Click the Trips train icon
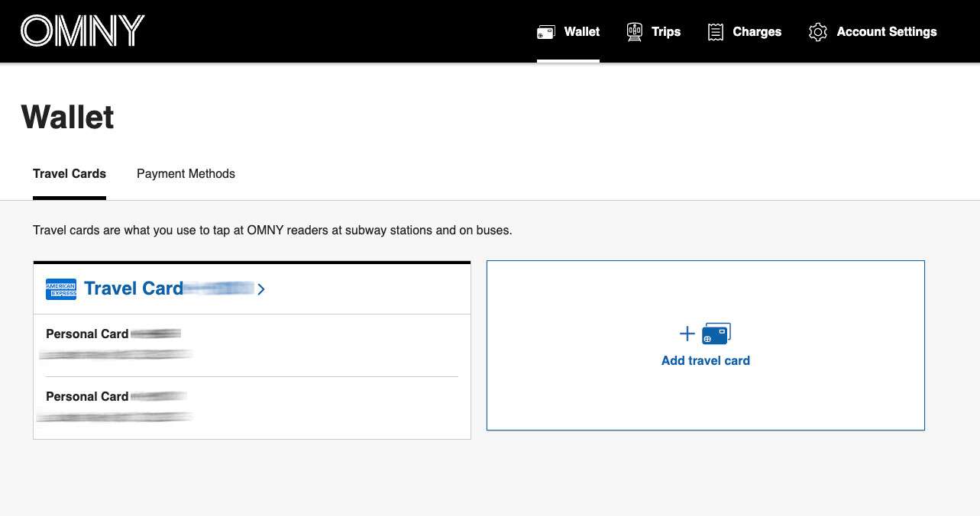Viewport: 980px width, 516px height. 634,32
